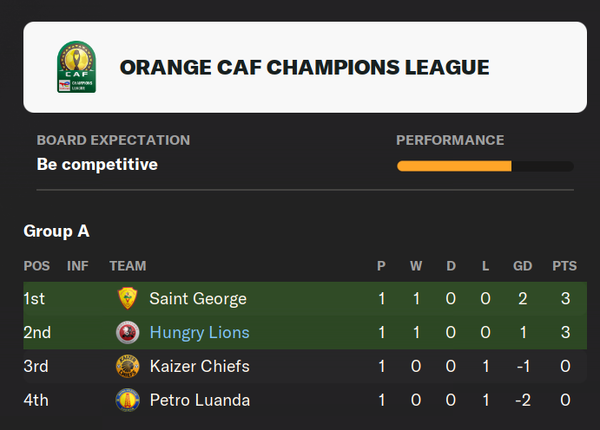The image size is (600, 430).
Task: Select the Group A heading
Action: click(x=57, y=231)
